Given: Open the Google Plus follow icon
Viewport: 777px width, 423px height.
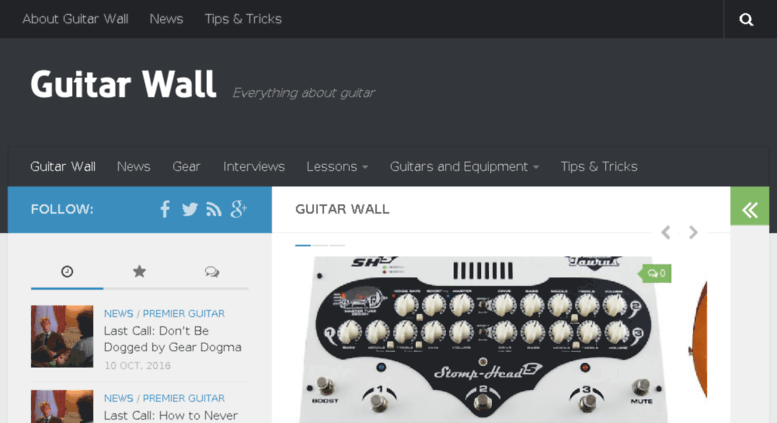Looking at the screenshot, I should [x=238, y=209].
